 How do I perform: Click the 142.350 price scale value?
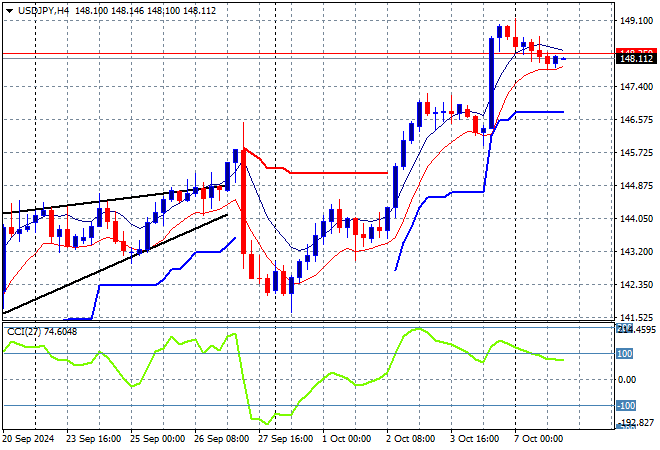pos(636,285)
